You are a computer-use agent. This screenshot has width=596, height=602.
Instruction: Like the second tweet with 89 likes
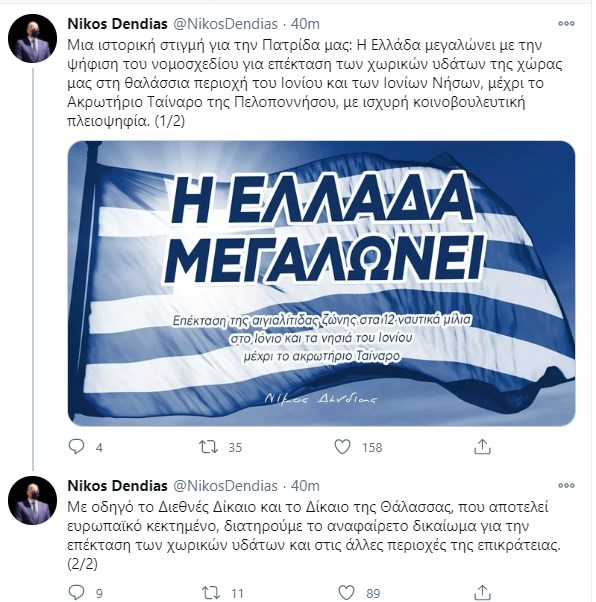click(x=346, y=592)
